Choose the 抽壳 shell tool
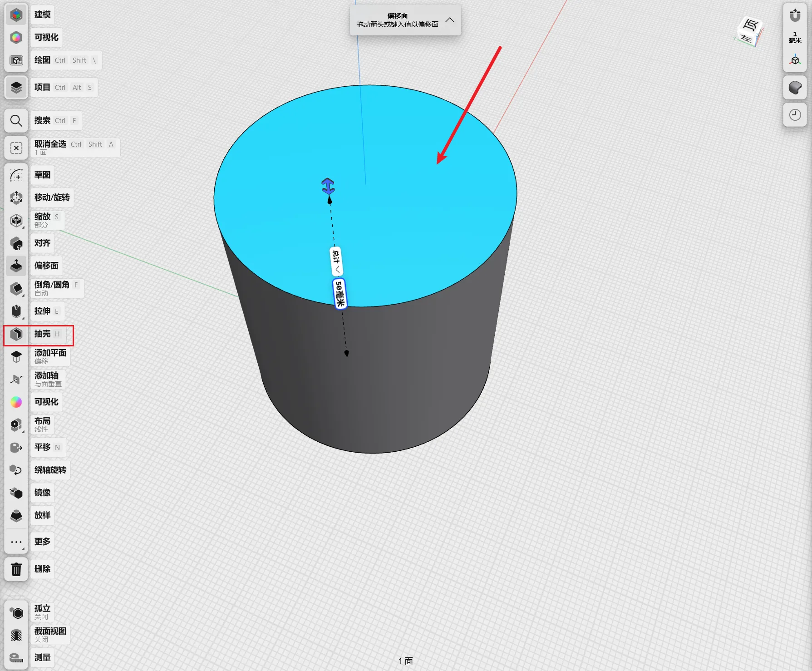Viewport: 812px width, 671px height. tap(16, 334)
